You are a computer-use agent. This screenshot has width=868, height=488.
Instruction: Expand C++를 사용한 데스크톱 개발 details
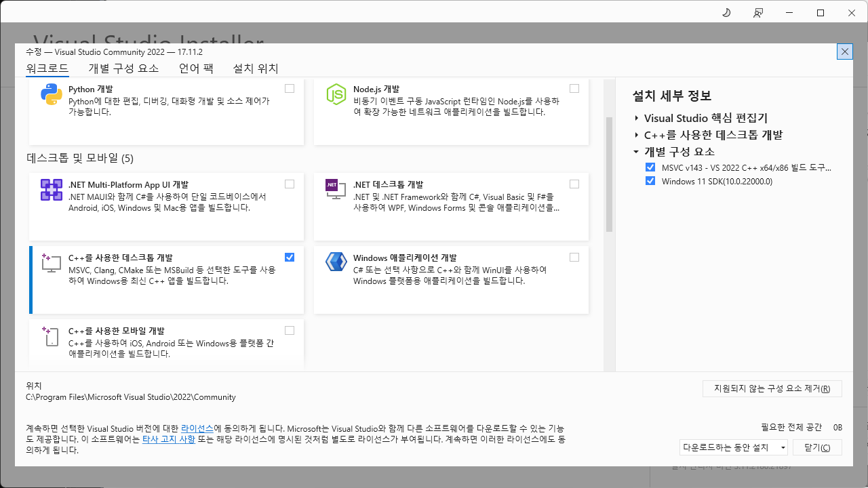pyautogui.click(x=637, y=135)
